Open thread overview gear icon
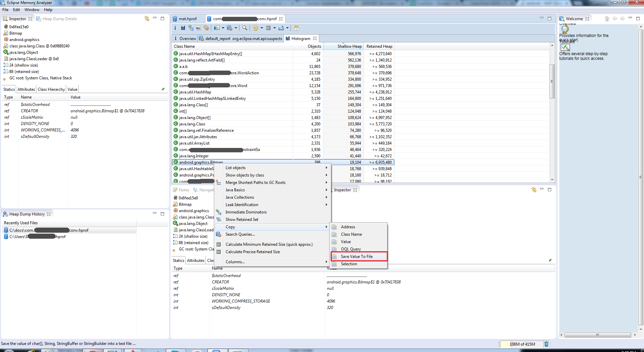Viewport: 644px width, 352px height. (x=206, y=28)
